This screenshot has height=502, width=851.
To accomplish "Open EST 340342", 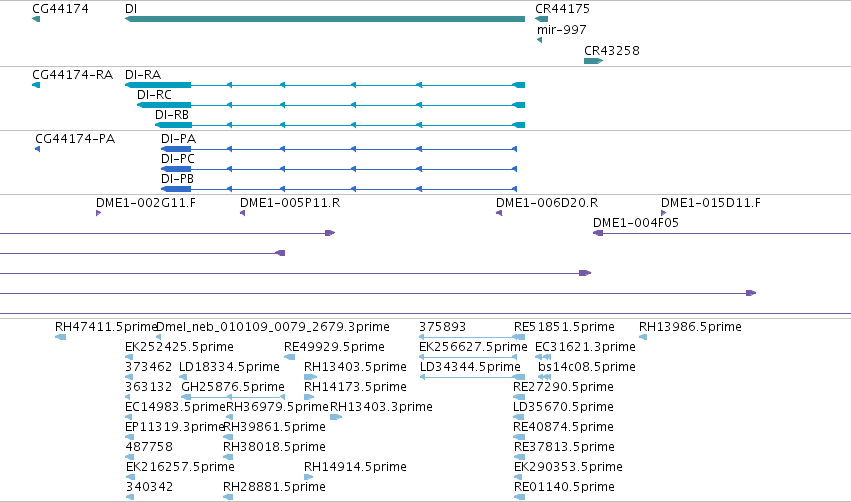I will [149, 487].
